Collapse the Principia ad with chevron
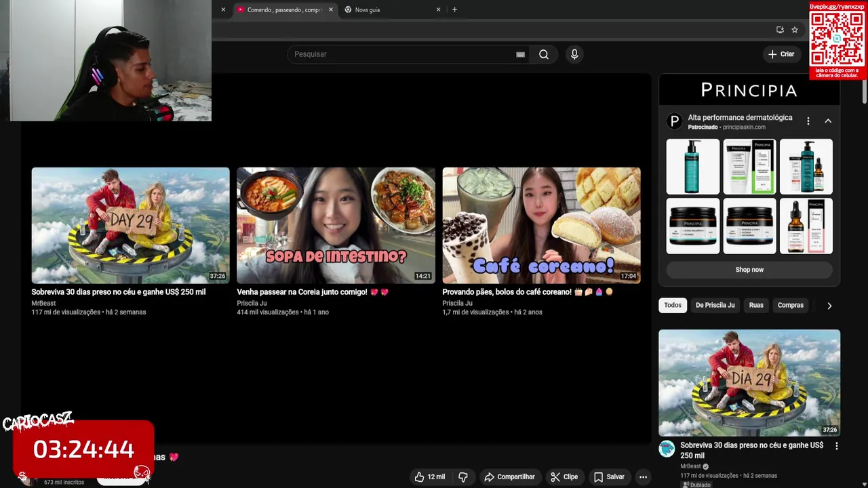Image resolution: width=868 pixels, height=488 pixels. pyautogui.click(x=828, y=121)
